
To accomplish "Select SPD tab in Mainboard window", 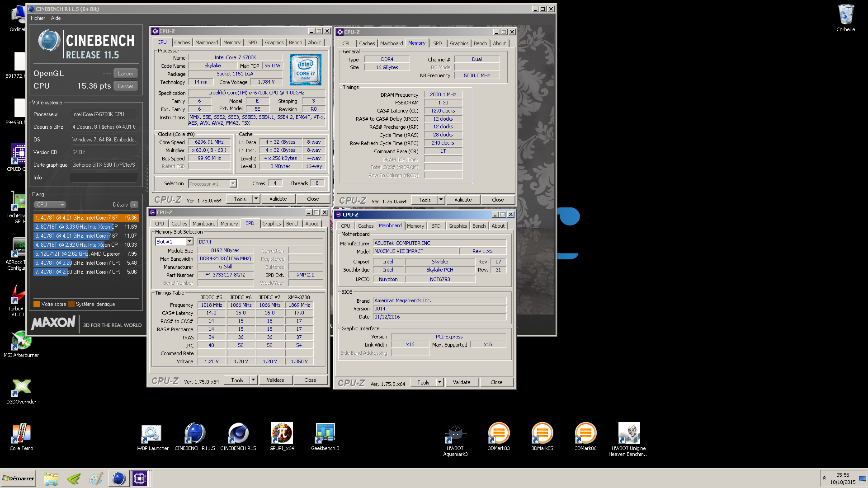I will click(436, 226).
